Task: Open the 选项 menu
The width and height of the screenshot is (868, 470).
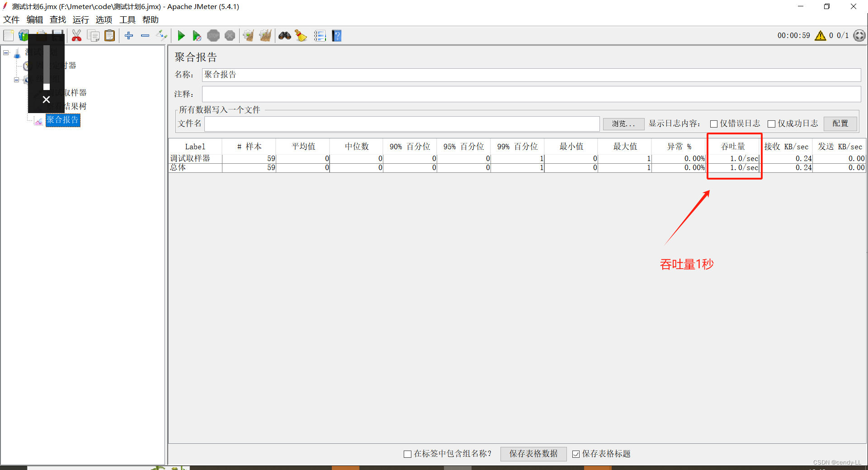Action: (x=104, y=19)
